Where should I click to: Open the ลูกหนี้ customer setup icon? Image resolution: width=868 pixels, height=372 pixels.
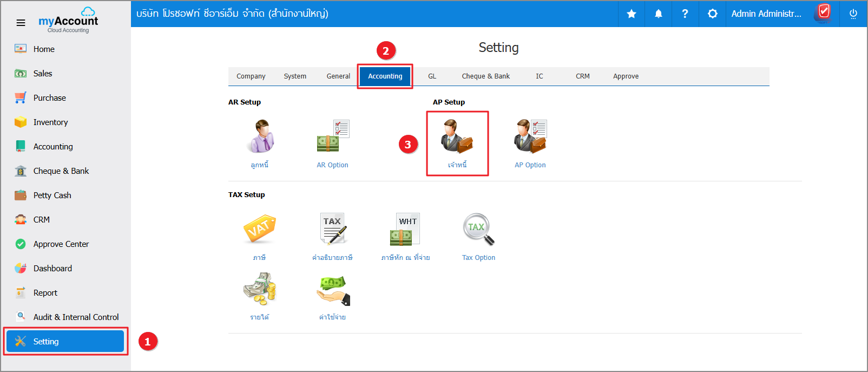(260, 137)
